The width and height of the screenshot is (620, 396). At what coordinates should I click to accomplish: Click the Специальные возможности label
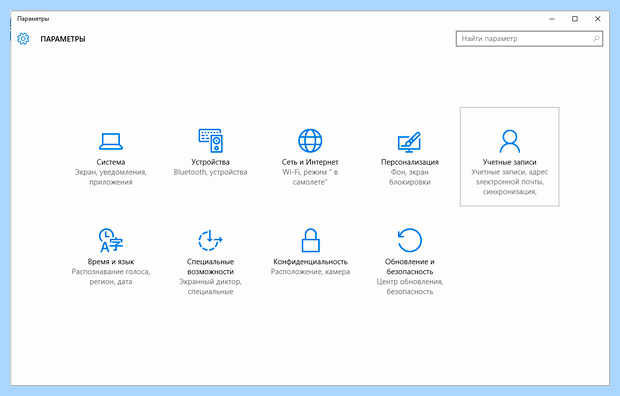pos(210,267)
